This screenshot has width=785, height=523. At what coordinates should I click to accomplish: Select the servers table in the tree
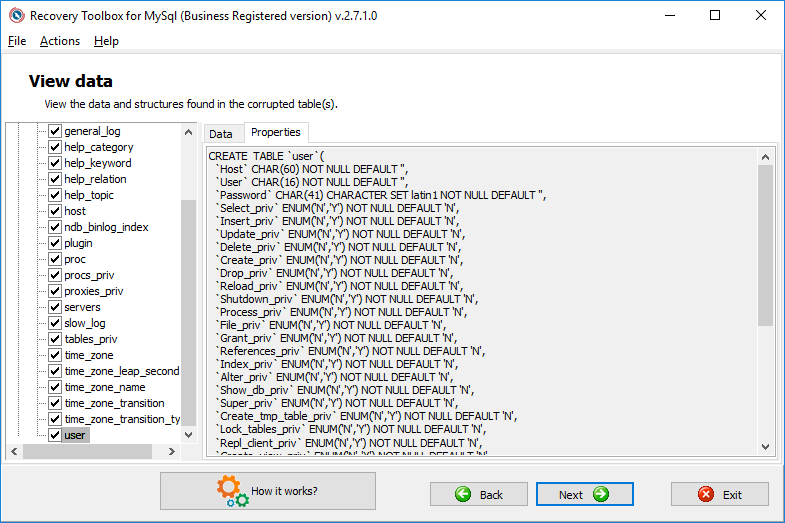point(82,307)
